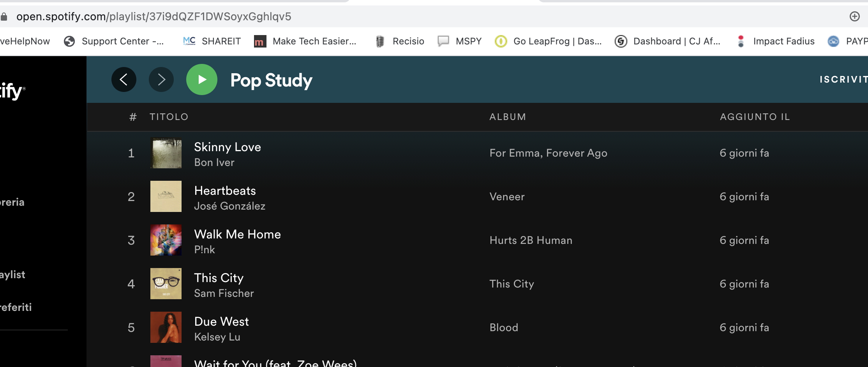Select the Skinny Love track title
This screenshot has width=868, height=367.
[x=228, y=147]
